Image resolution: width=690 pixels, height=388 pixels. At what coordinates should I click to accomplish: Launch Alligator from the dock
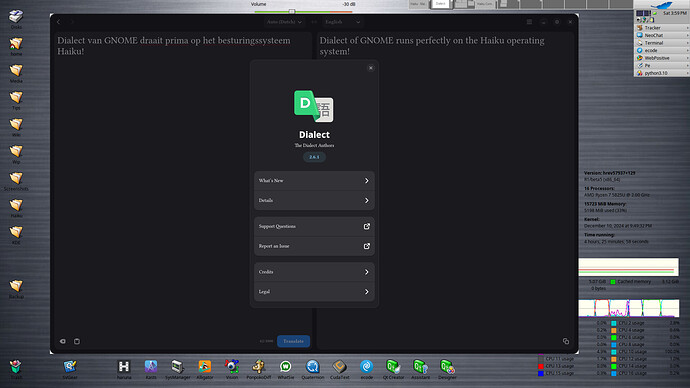(205, 369)
